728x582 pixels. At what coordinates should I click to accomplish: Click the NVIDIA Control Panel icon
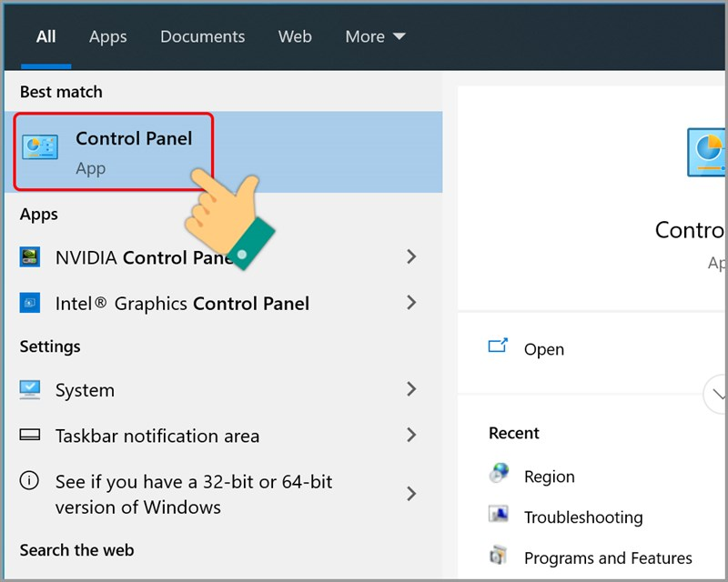30,257
